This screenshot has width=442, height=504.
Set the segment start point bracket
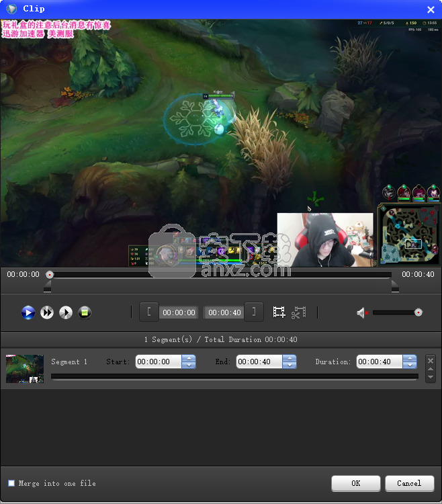click(148, 312)
